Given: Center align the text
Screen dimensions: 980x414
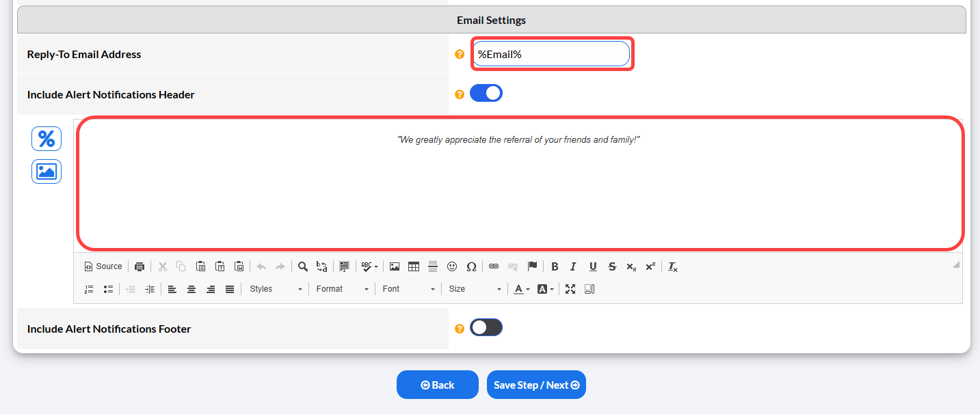Looking at the screenshot, I should pyautogui.click(x=191, y=289).
